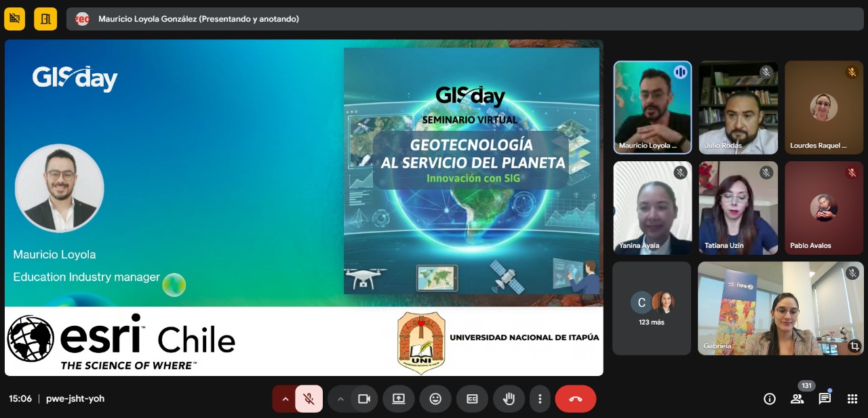
Task: Turn on closed captions
Action: point(472,399)
